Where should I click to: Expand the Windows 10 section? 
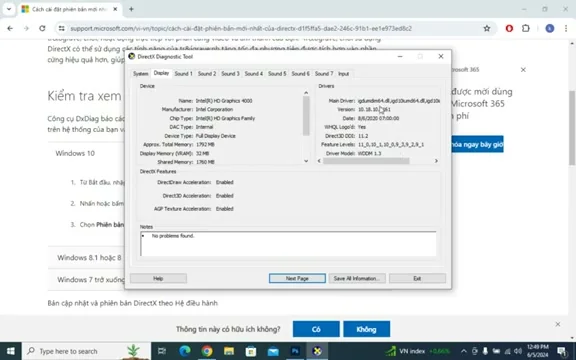point(75,153)
